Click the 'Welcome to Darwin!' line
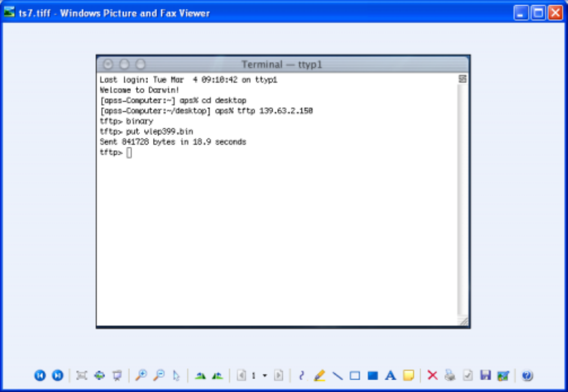This screenshot has width=568, height=392. (x=139, y=90)
